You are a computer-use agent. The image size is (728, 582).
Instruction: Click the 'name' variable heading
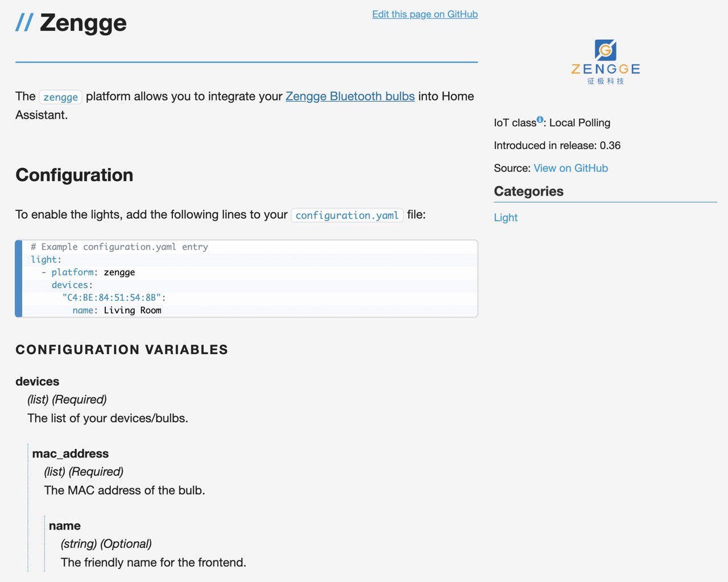pyautogui.click(x=65, y=526)
